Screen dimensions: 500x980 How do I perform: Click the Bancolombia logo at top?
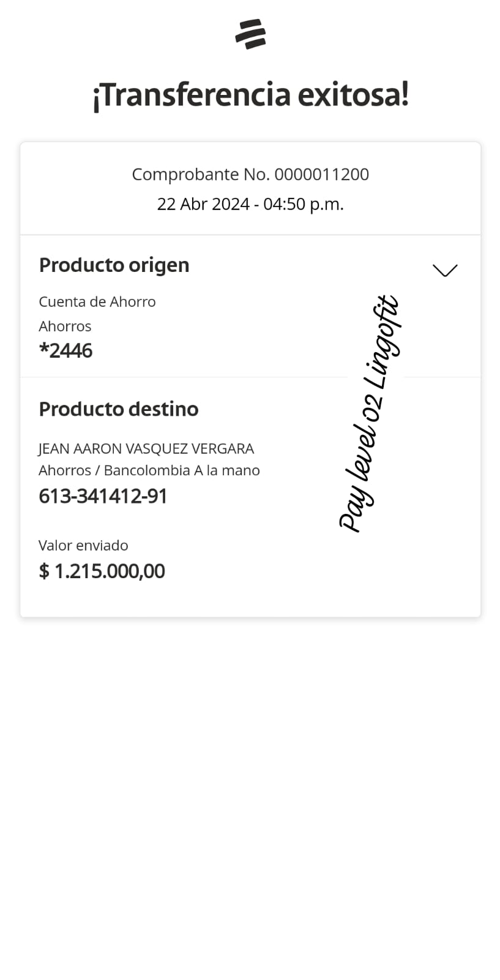tap(250, 34)
